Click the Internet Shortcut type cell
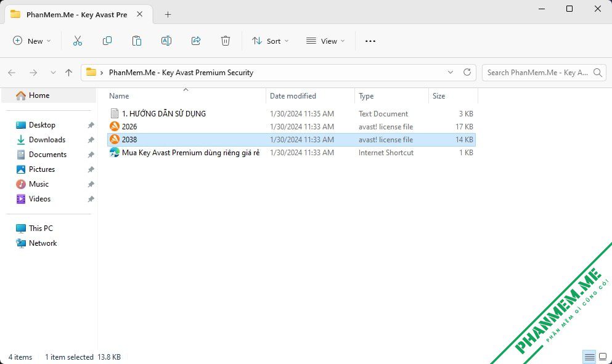 pyautogui.click(x=386, y=153)
